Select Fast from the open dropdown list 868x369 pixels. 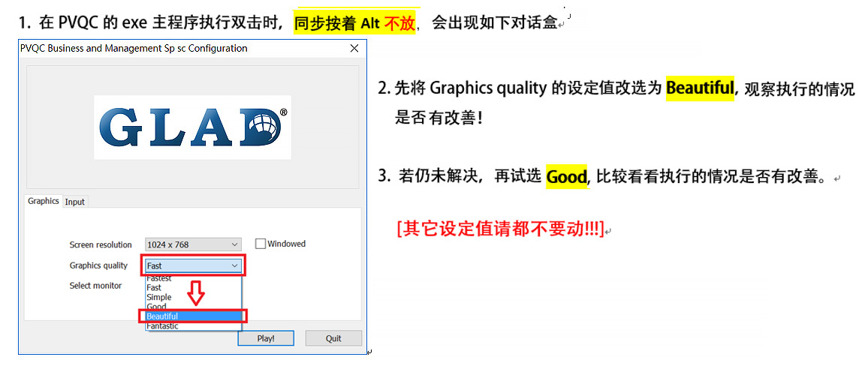(x=154, y=288)
